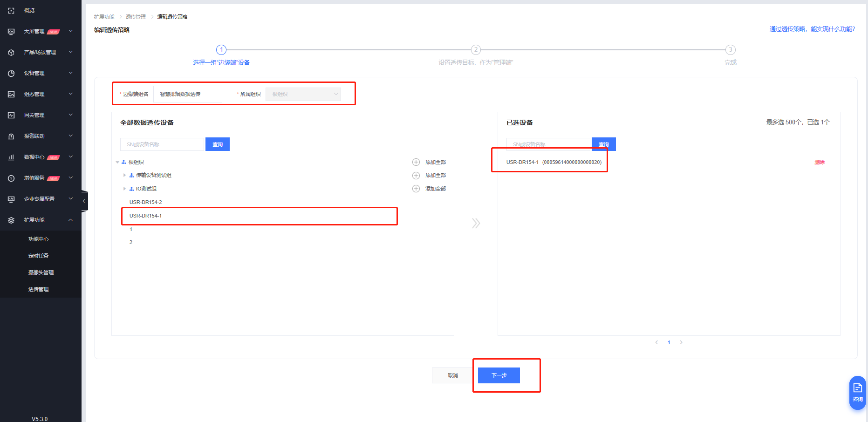The width and height of the screenshot is (868, 422).
Task: Delete the selected USR-DR154-1 device
Action: [819, 162]
